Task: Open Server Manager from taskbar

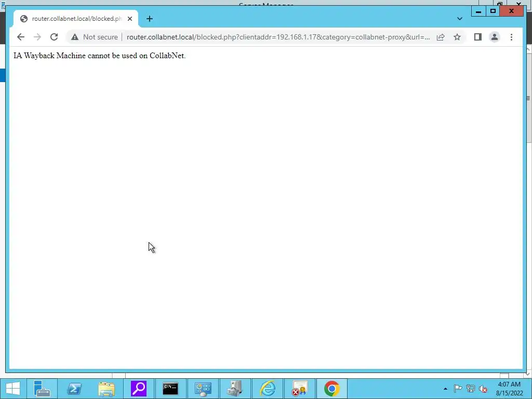Action: pos(42,389)
